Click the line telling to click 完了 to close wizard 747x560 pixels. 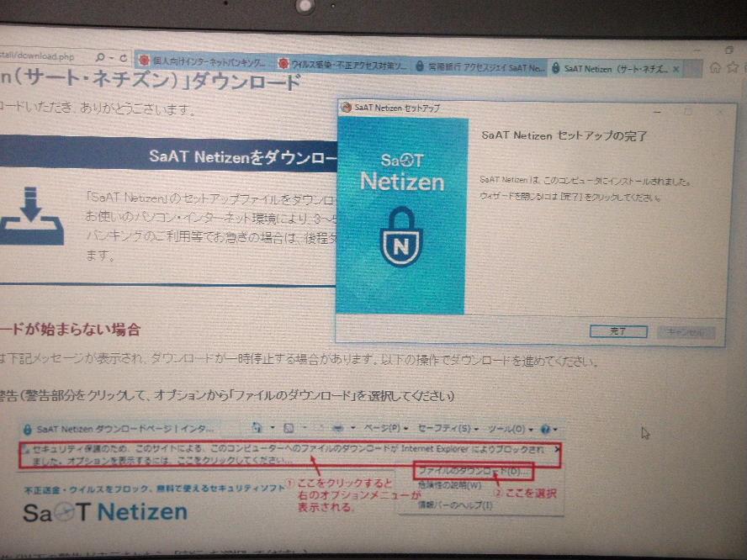tap(570, 197)
